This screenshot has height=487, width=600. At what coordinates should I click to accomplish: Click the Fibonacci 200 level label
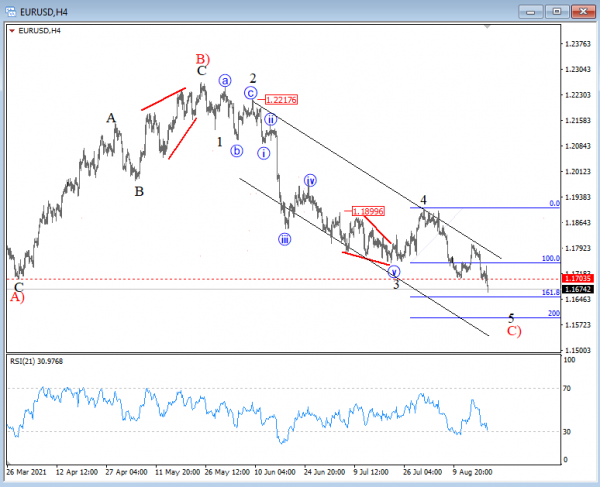click(x=554, y=313)
